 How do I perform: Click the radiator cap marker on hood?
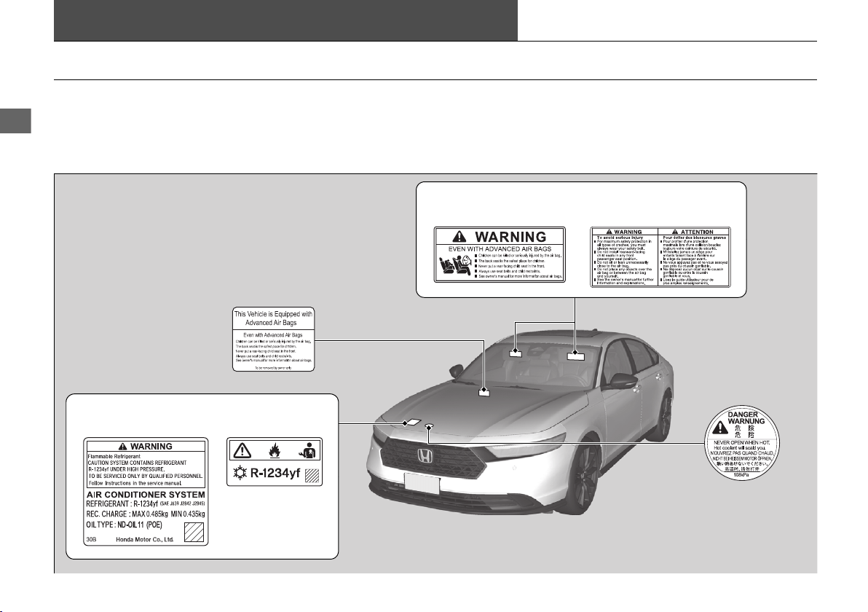tap(429, 426)
